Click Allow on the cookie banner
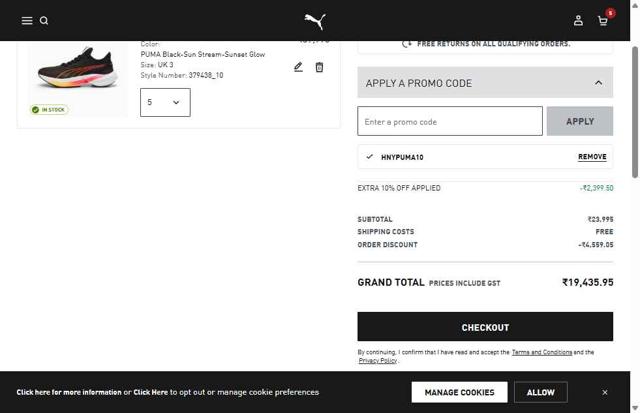640x413 pixels. (541, 392)
